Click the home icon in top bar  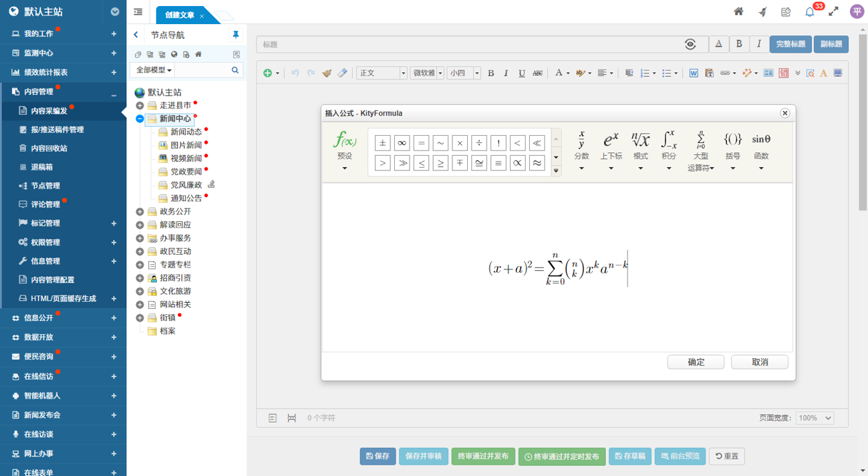point(738,11)
